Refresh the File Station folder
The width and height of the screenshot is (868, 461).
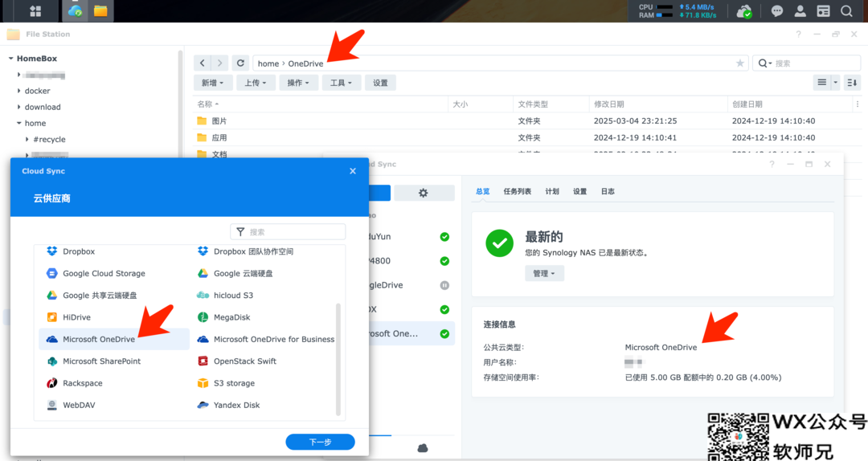click(240, 63)
